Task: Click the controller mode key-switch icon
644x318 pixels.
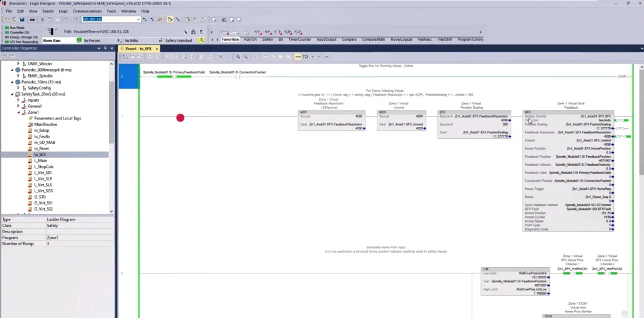Action: [51, 31]
